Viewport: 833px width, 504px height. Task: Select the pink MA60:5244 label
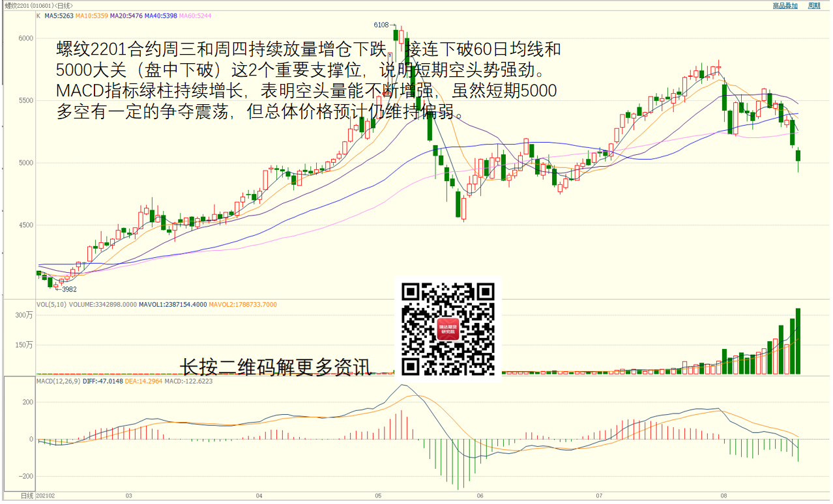(x=195, y=16)
